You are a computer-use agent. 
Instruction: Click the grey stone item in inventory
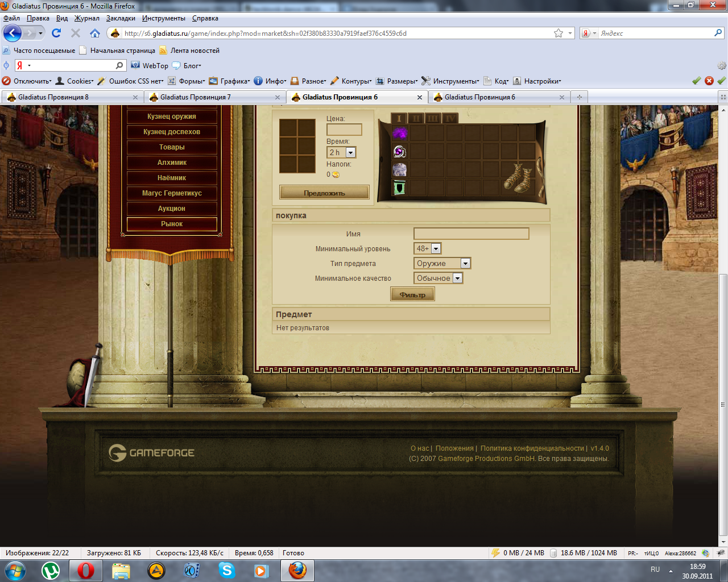click(x=400, y=170)
